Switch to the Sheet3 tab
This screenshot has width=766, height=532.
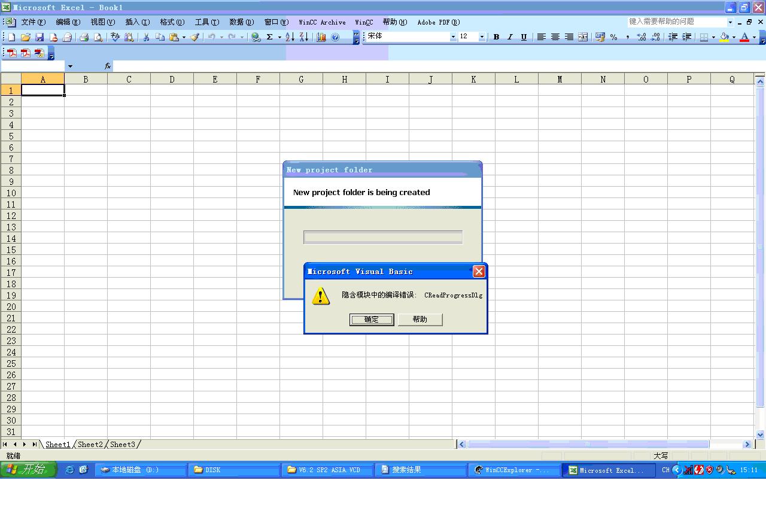coord(123,445)
